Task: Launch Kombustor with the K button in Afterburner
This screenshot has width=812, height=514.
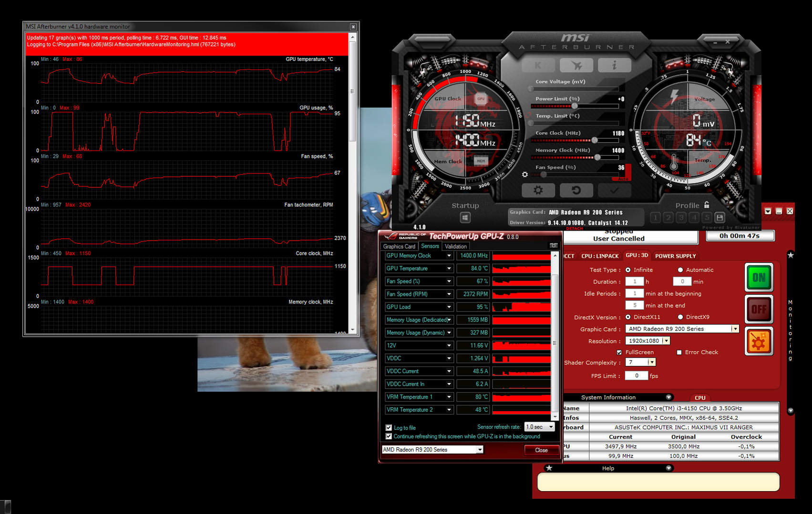Action: click(538, 65)
